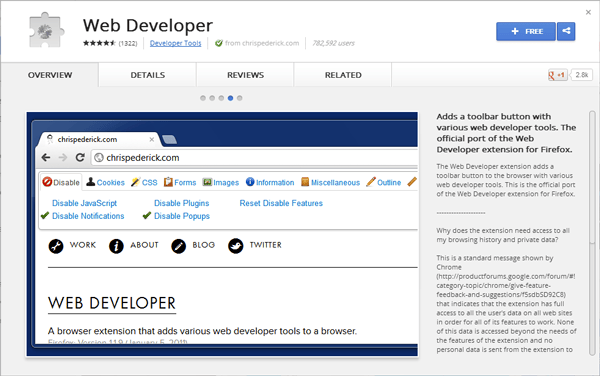
Task: Click the share icon button
Action: pos(566,31)
